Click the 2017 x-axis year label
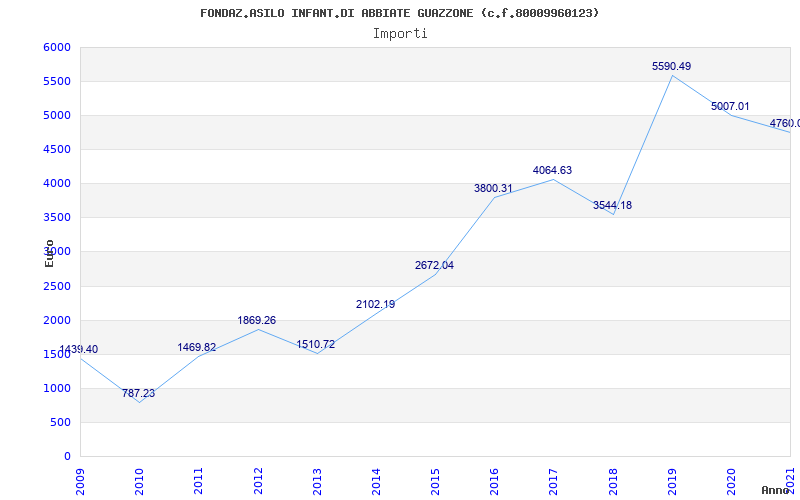The width and height of the screenshot is (800, 500). [x=554, y=481]
